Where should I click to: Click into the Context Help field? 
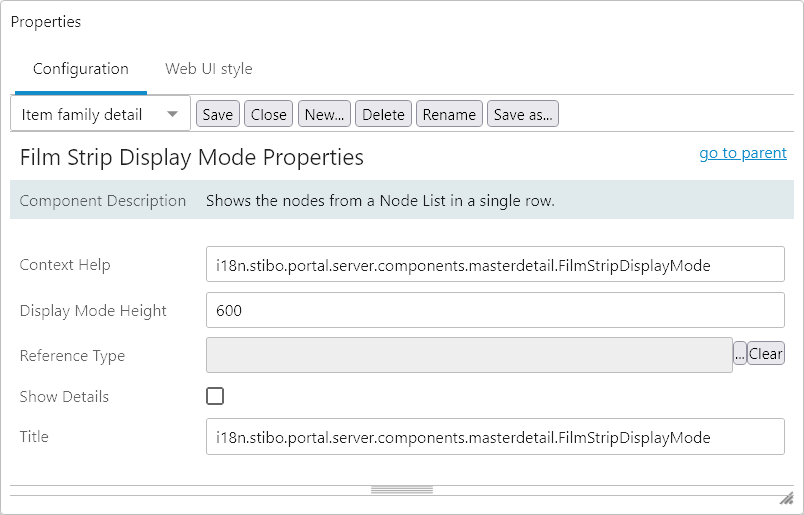(495, 264)
